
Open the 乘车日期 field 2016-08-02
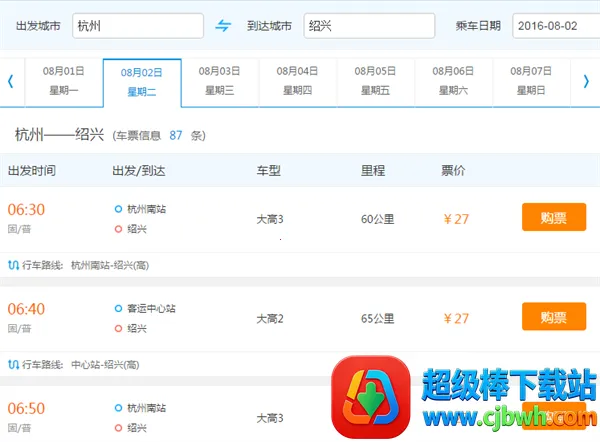pos(556,26)
